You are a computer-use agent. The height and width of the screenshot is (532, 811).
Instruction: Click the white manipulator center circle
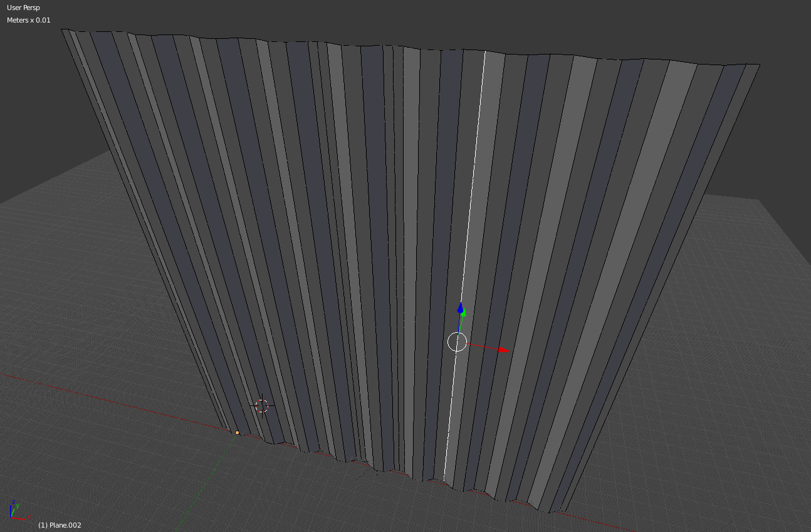tap(458, 342)
